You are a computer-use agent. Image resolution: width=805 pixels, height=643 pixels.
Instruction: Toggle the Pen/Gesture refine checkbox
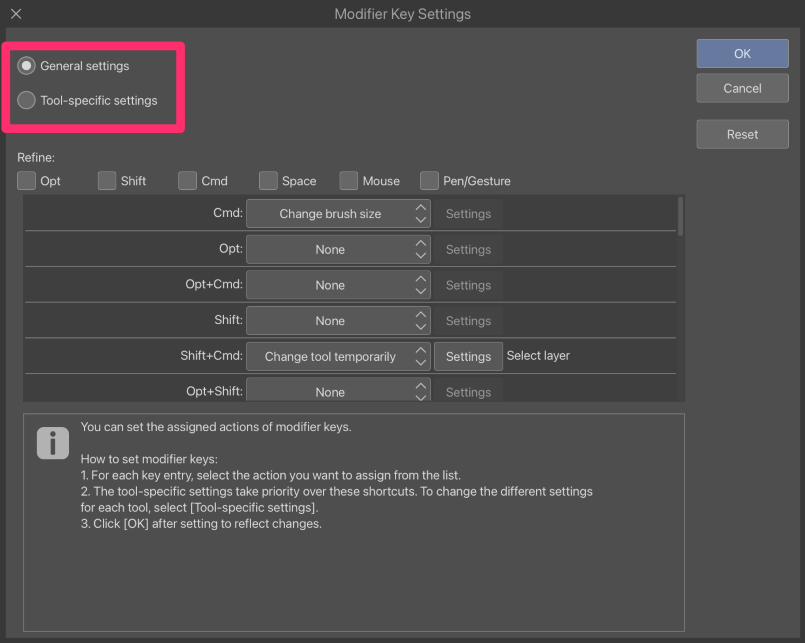pyautogui.click(x=429, y=181)
